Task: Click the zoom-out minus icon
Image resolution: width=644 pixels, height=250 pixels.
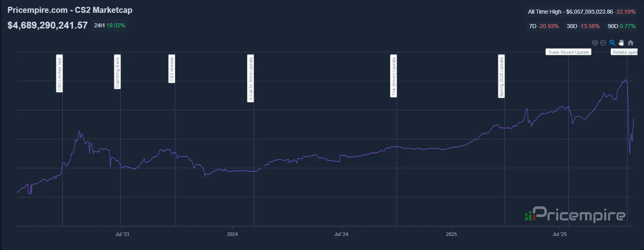Action: [x=603, y=42]
